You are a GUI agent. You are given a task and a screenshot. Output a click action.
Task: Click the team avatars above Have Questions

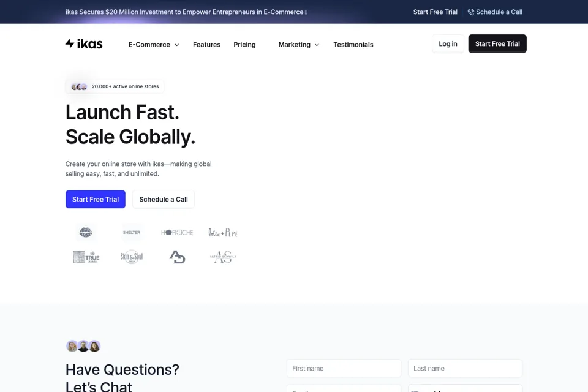[x=83, y=346]
